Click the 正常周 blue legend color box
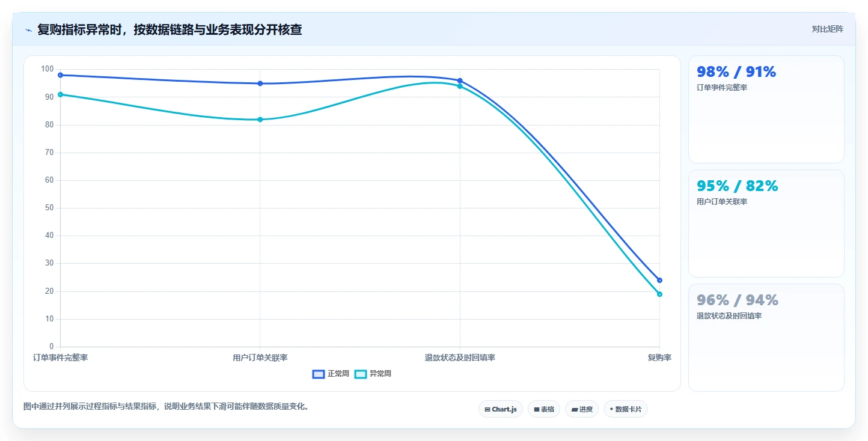The image size is (868, 441). click(319, 374)
